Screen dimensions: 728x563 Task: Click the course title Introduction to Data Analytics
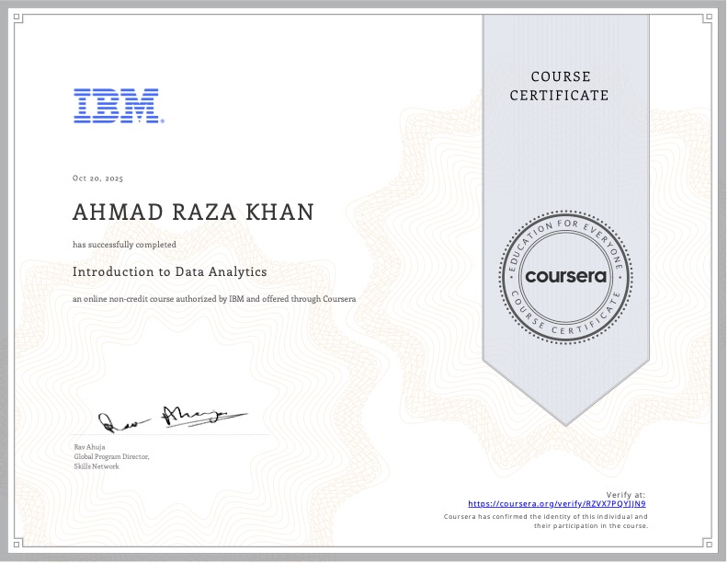pos(170,271)
